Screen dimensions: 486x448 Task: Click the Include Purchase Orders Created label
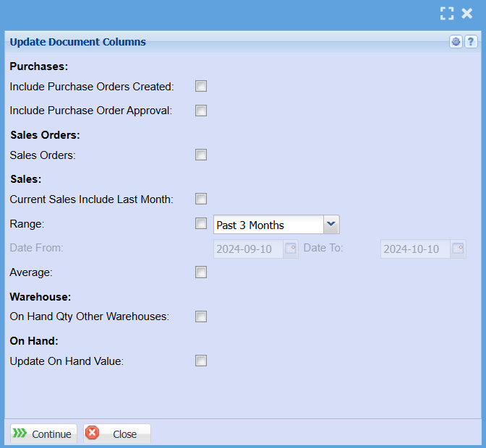pos(92,87)
